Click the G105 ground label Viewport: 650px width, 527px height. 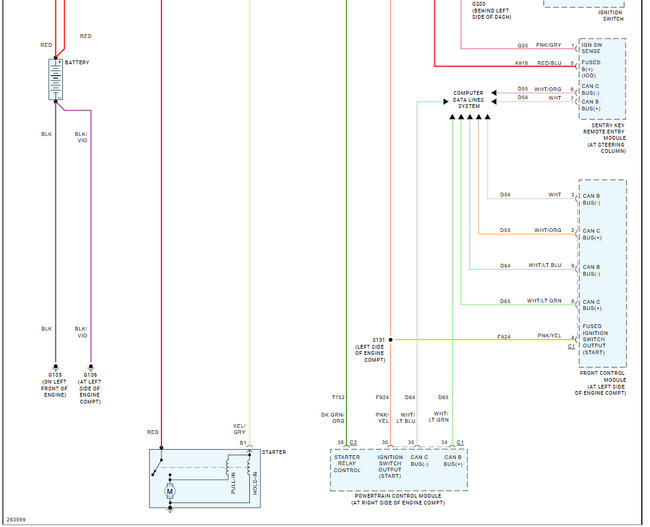[x=54, y=385]
